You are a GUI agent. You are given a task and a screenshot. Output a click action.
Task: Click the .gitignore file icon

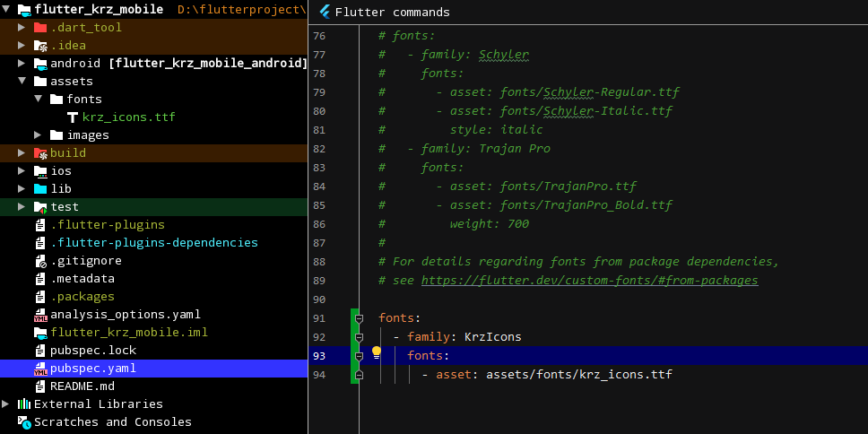(40, 261)
